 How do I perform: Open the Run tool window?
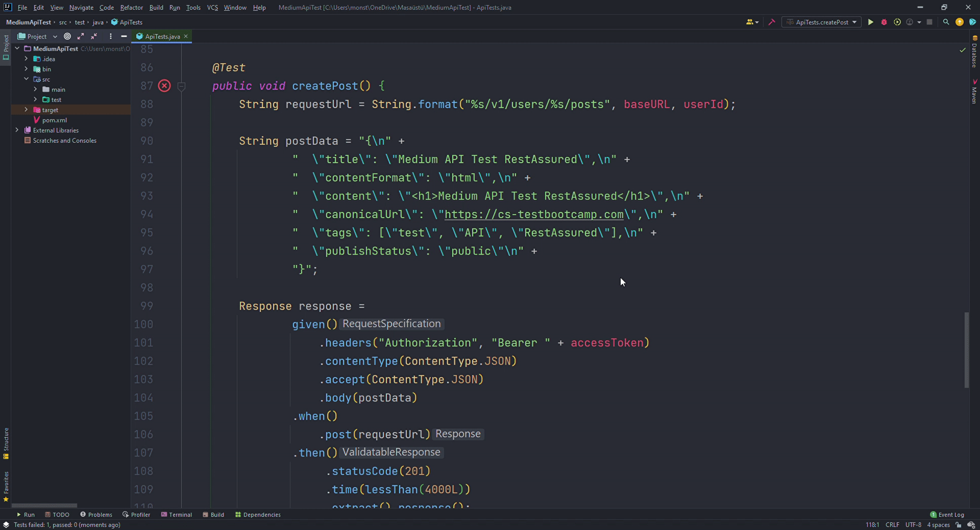pyautogui.click(x=26, y=515)
